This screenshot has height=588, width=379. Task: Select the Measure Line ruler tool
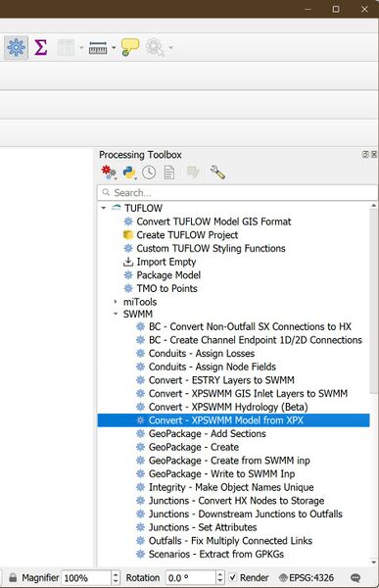tap(98, 48)
